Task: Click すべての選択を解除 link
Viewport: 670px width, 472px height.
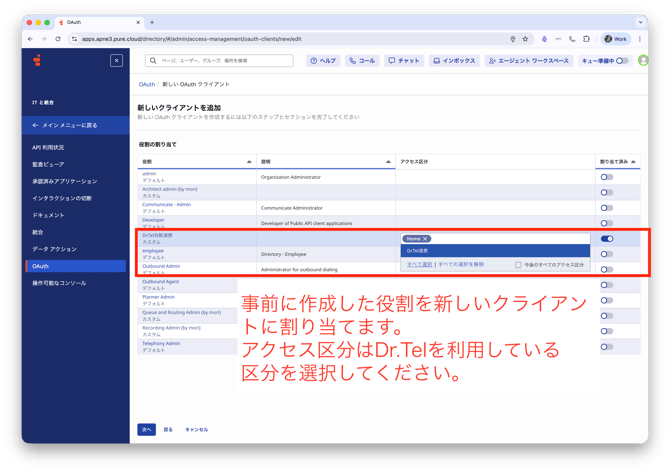Action: [461, 264]
